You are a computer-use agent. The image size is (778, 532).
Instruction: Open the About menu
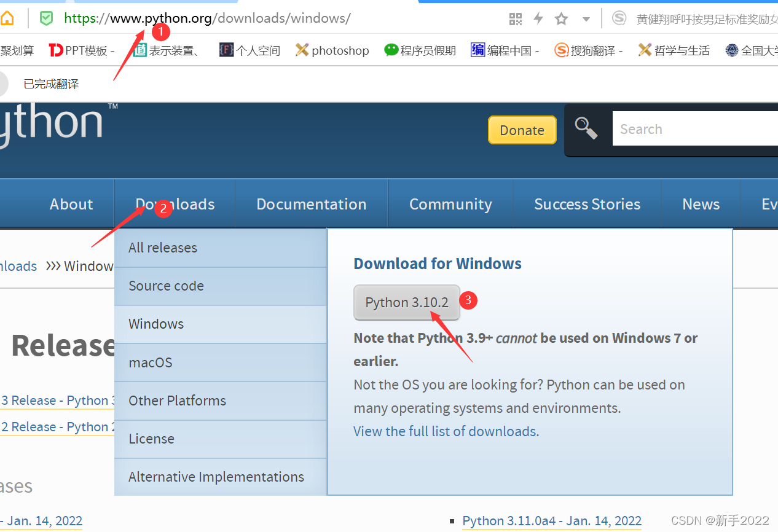pyautogui.click(x=71, y=205)
